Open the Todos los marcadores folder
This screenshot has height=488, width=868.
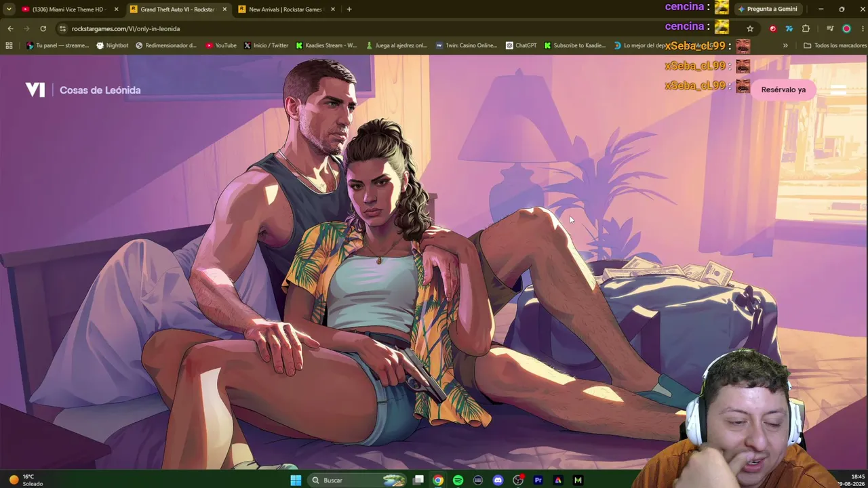(x=834, y=45)
